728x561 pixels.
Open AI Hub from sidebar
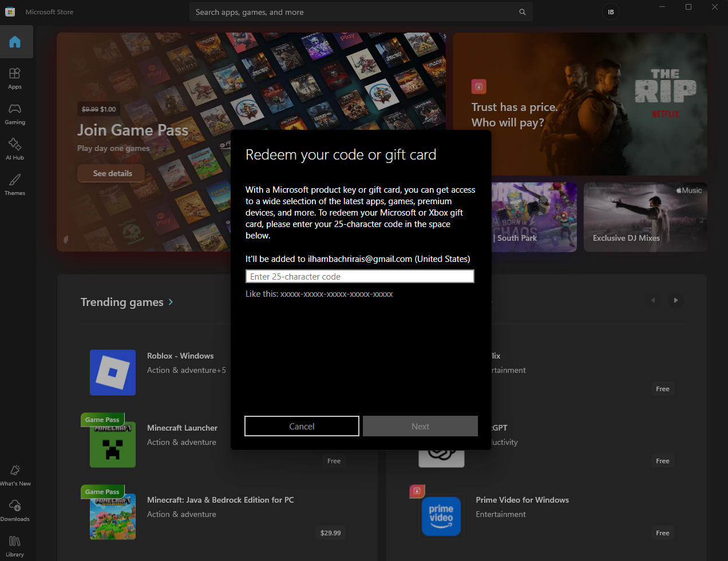point(15,149)
